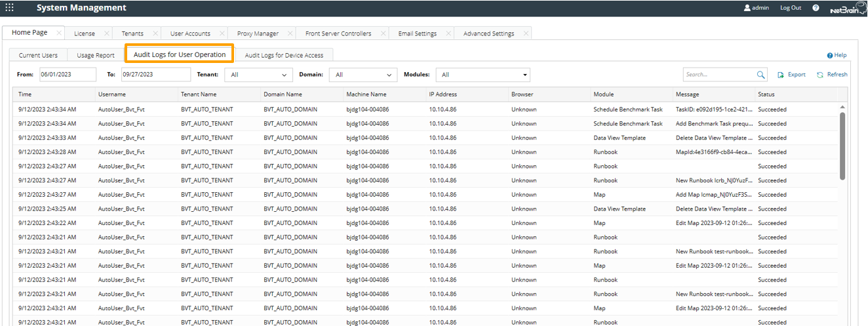868x326 pixels.
Task: Click the From date input field
Action: tap(68, 75)
